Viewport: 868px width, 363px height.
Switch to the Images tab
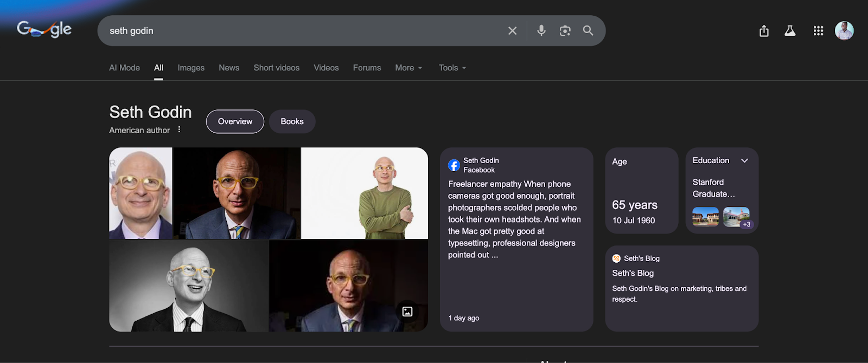pyautogui.click(x=191, y=68)
